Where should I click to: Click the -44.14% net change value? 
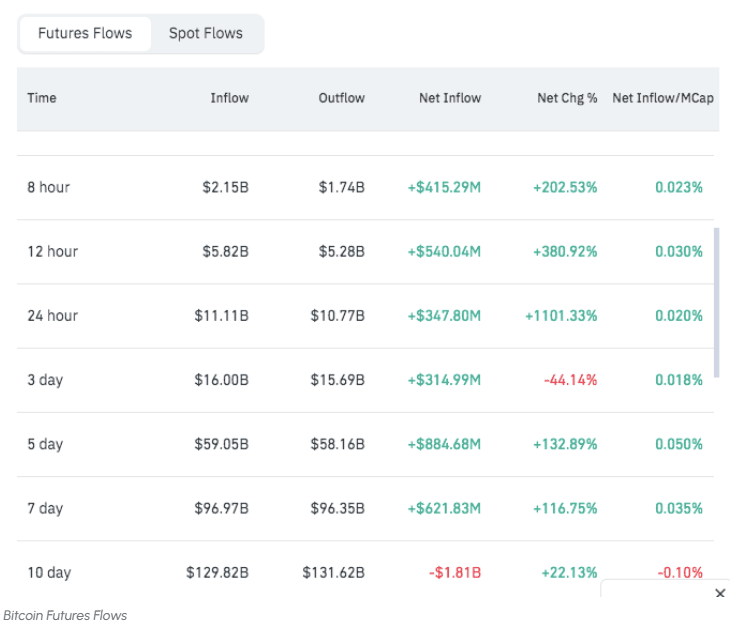tap(570, 380)
